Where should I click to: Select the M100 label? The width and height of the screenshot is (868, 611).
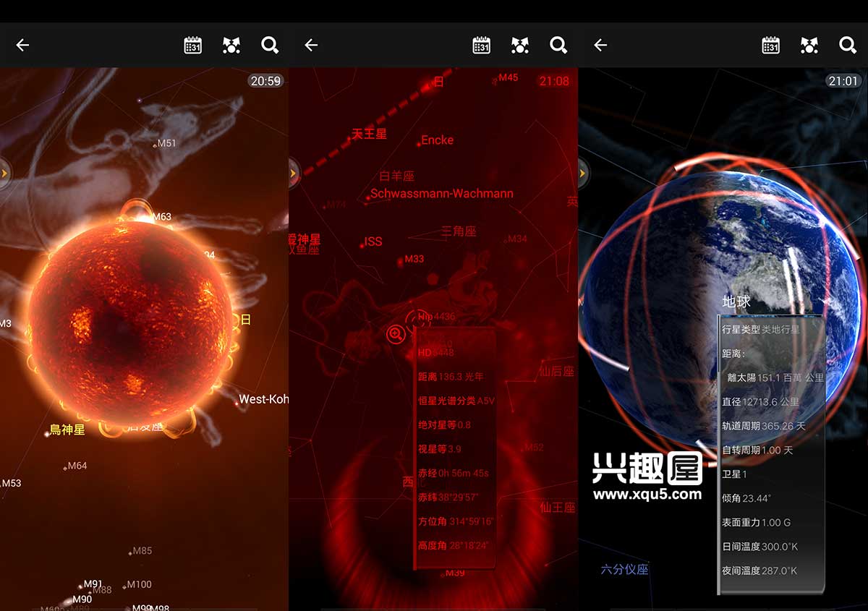point(139,584)
